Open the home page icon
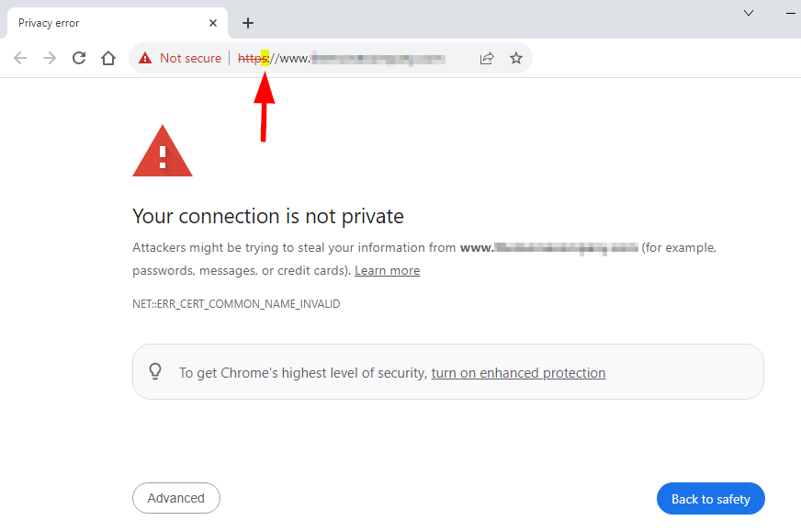801x532 pixels. 108,58
